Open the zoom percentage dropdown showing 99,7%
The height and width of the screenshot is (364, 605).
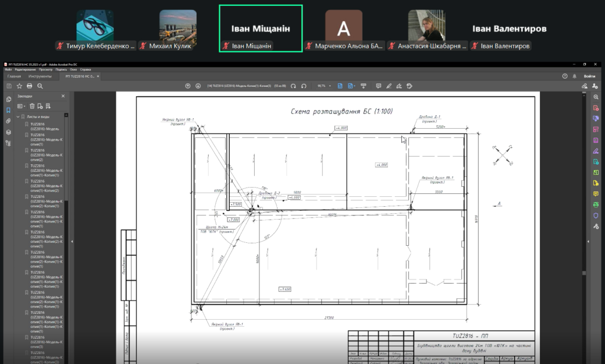[324, 86]
